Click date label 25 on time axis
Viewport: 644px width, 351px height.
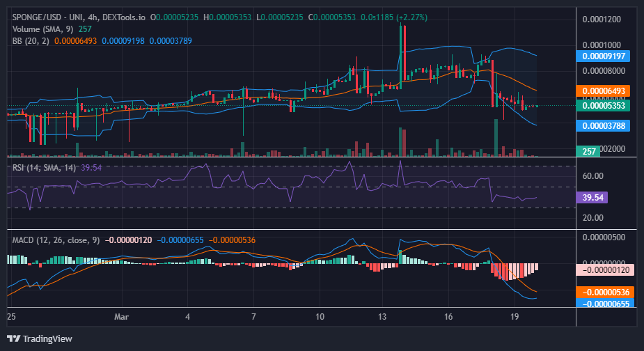tap(12, 317)
